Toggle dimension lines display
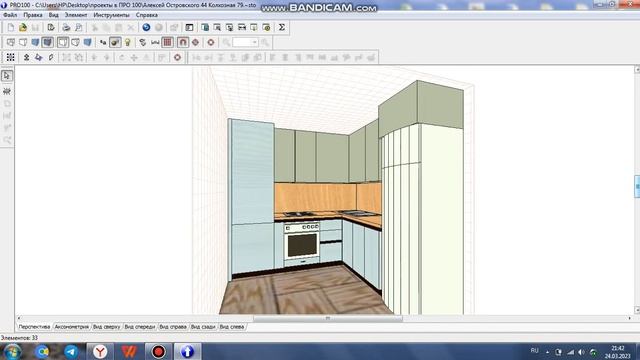This screenshot has height=360, width=640. click(x=155, y=42)
